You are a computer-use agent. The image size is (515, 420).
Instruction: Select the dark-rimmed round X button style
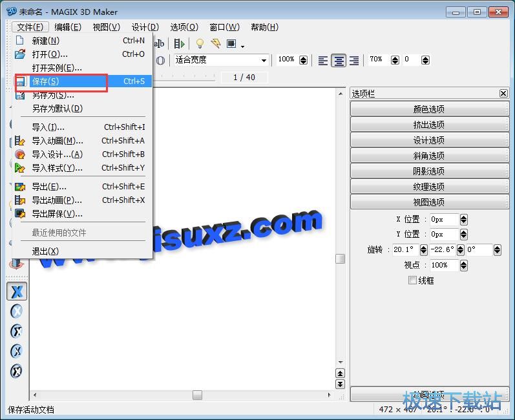pos(16,371)
